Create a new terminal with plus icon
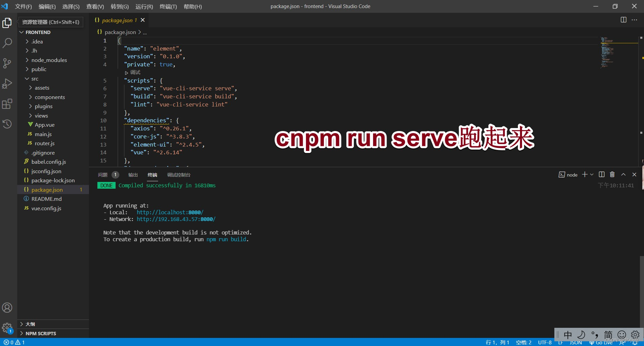 pyautogui.click(x=585, y=175)
